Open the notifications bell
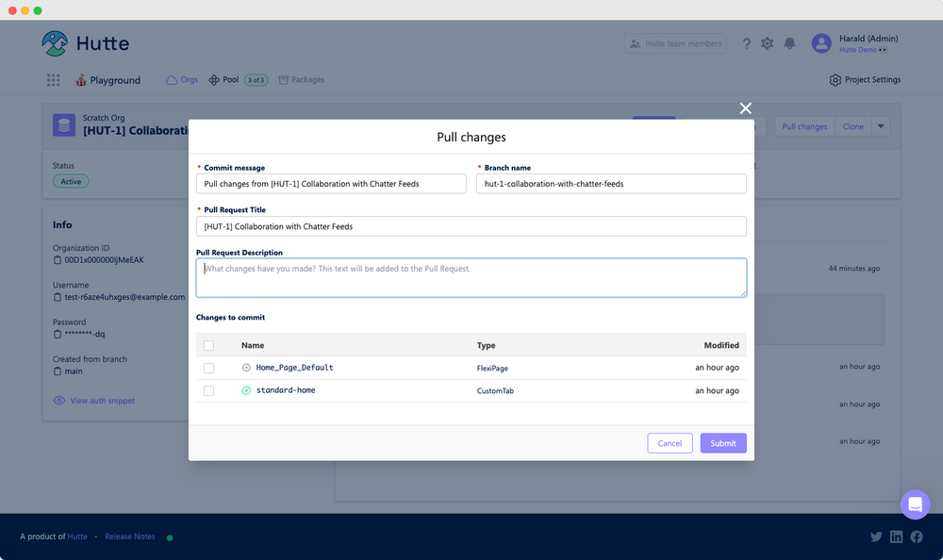 [790, 43]
